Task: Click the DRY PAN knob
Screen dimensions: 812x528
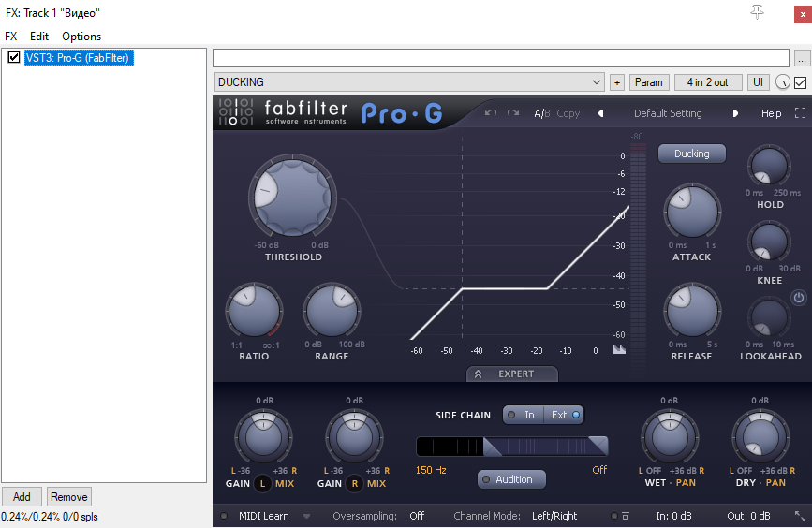Action: pyautogui.click(x=760, y=437)
